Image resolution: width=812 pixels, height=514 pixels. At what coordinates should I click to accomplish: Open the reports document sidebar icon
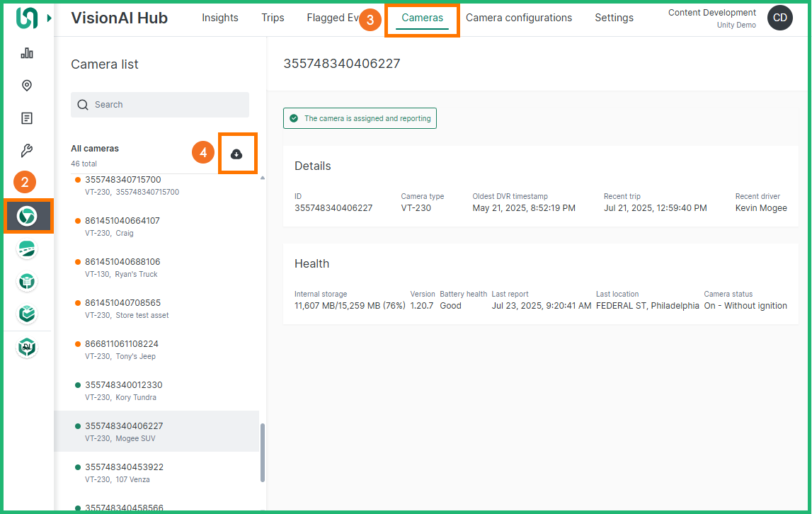click(27, 118)
